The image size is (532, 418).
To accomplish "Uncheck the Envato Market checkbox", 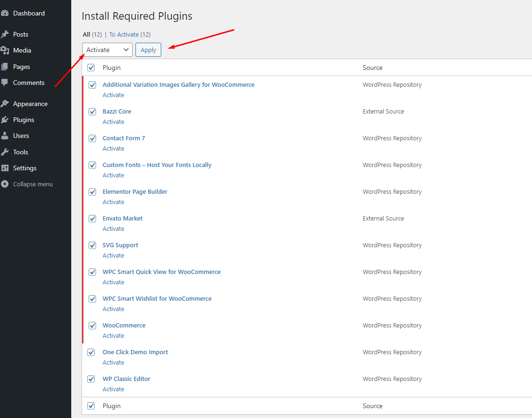I will click(x=92, y=219).
